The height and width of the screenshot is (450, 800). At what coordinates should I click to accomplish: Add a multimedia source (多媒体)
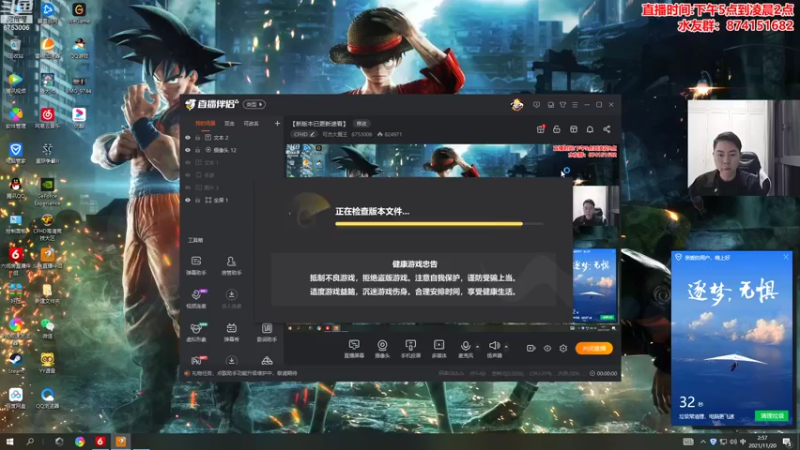439,349
